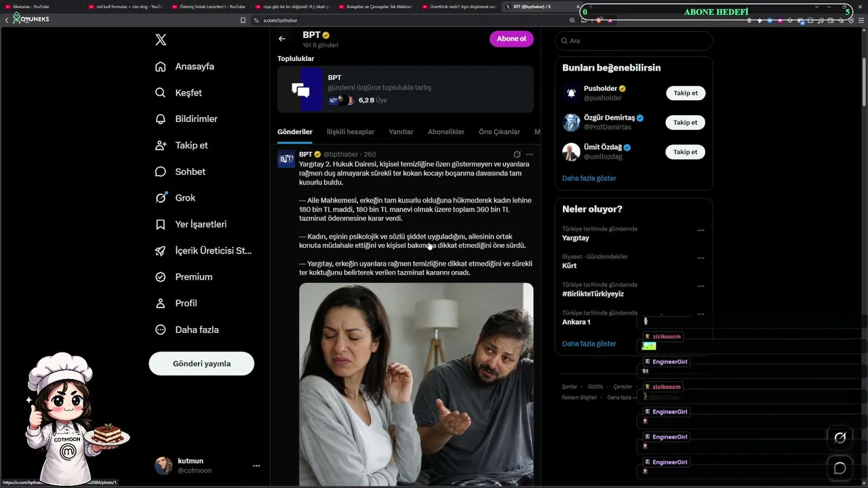Open the post photo of the couple
Image resolution: width=868 pixels, height=488 pixels.
click(416, 384)
